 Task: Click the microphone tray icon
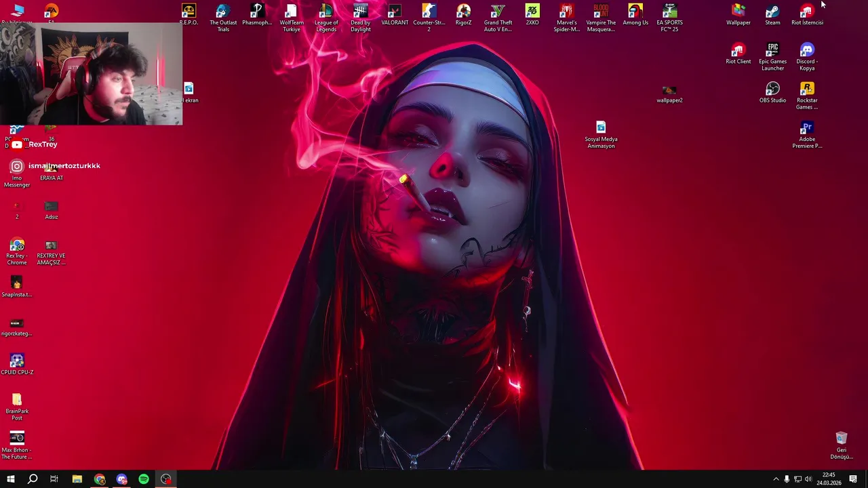point(787,479)
